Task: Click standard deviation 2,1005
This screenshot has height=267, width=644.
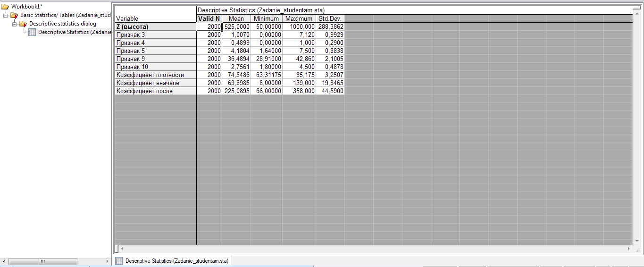Action: pos(330,59)
